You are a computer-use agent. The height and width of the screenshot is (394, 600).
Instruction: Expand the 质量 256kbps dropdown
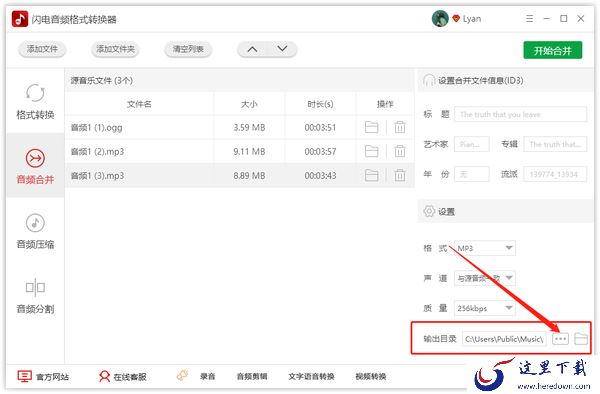point(484,308)
